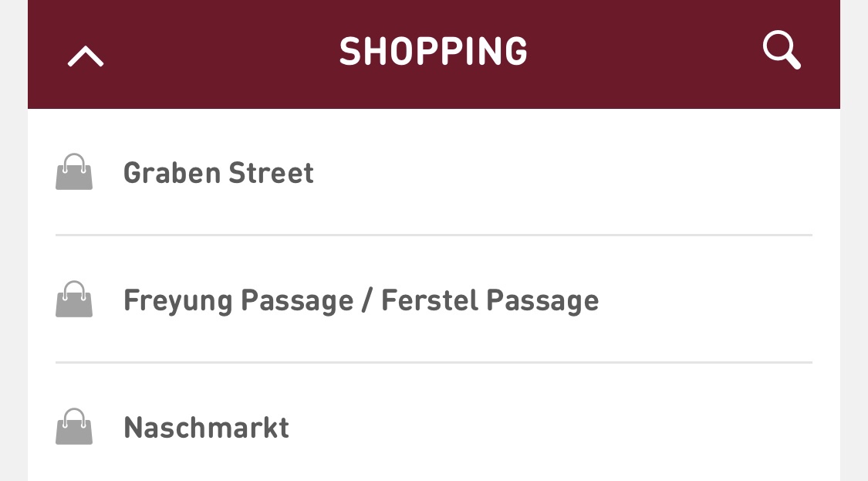The image size is (868, 481).
Task: Click the word "Graben" in first row
Action: click(x=172, y=173)
